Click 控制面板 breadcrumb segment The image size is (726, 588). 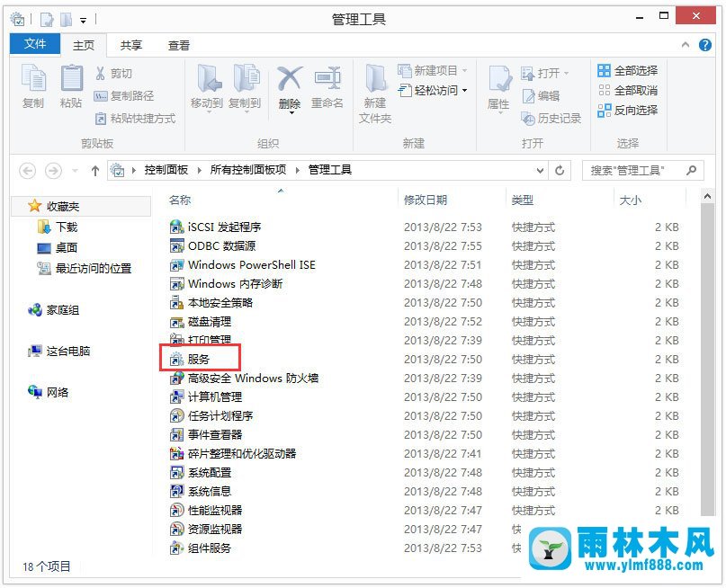click(166, 170)
